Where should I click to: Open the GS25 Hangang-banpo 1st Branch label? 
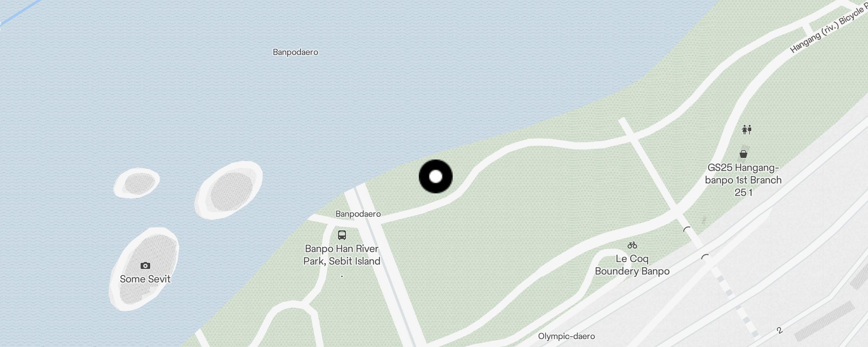click(x=743, y=180)
